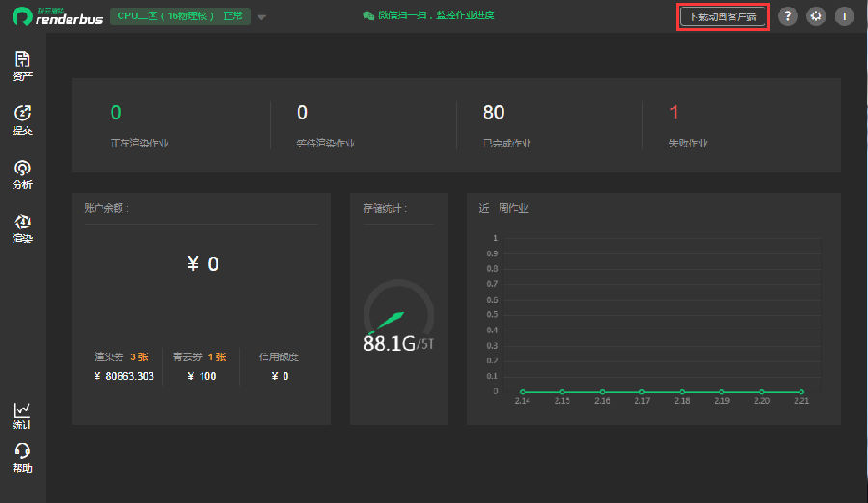Open the settings gear icon
The height and width of the screenshot is (503, 868).
coord(816,16)
